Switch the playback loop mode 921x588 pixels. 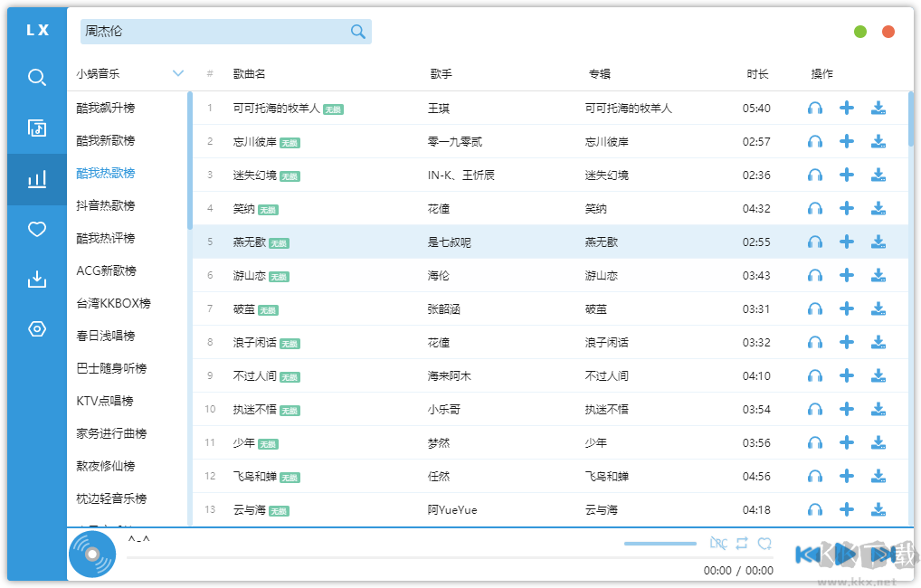click(741, 543)
